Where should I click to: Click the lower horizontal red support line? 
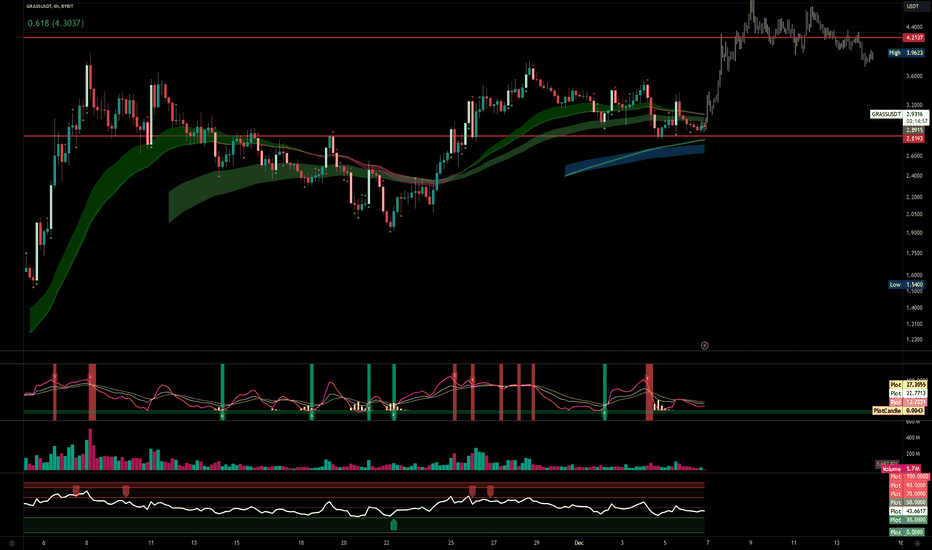[464, 136]
